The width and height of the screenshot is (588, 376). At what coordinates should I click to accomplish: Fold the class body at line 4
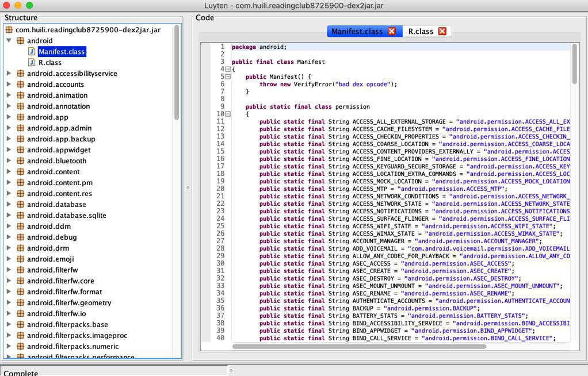(x=228, y=69)
